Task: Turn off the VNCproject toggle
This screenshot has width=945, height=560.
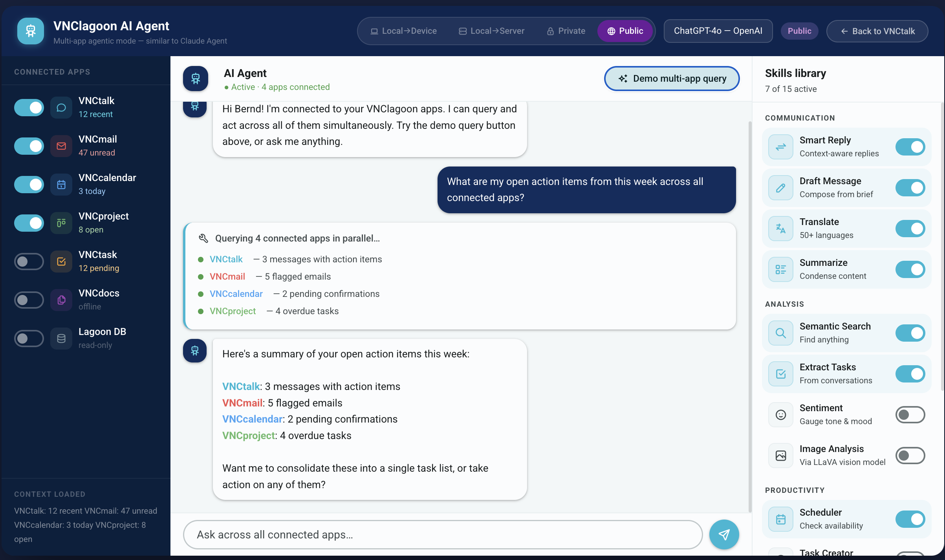Action: (x=29, y=223)
